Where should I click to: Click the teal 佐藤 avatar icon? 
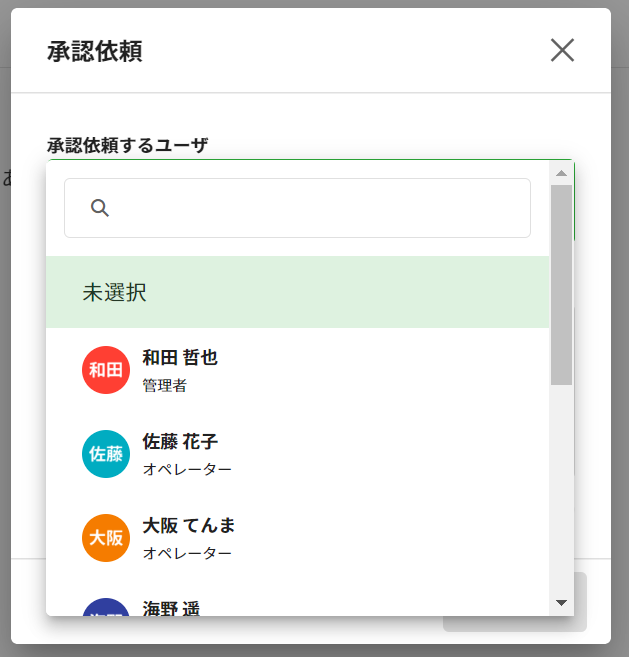(x=106, y=454)
